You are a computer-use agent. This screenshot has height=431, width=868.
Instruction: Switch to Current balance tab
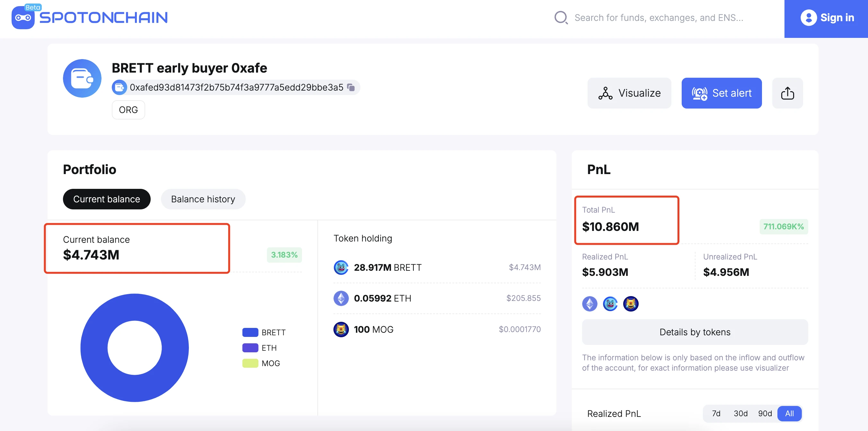point(106,199)
